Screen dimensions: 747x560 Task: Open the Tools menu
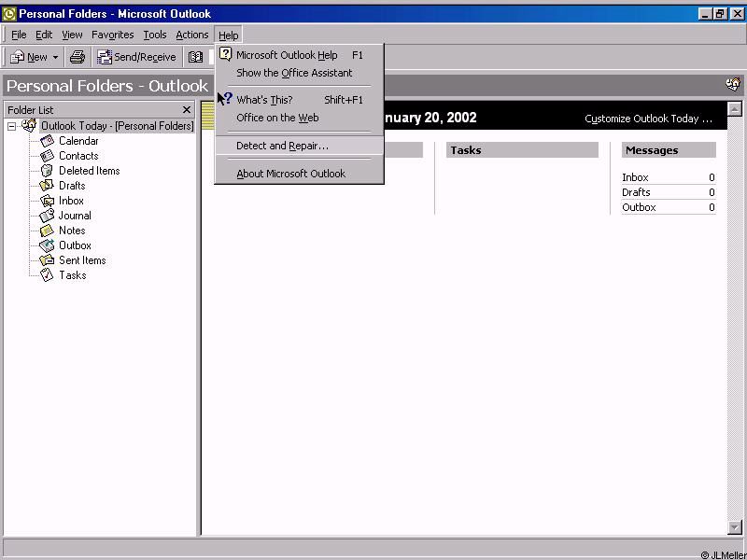click(x=155, y=35)
